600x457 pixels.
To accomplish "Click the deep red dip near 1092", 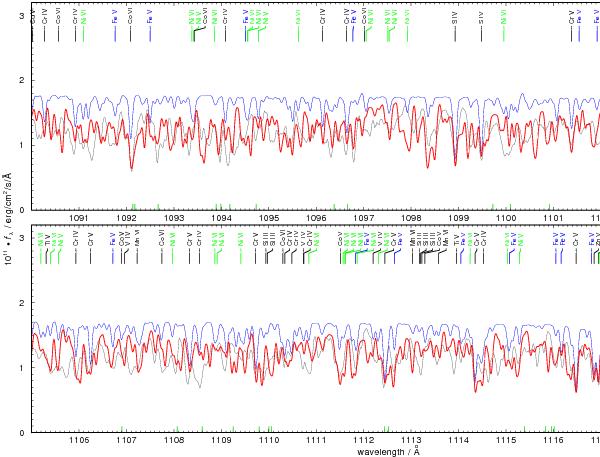I will (x=132, y=167).
